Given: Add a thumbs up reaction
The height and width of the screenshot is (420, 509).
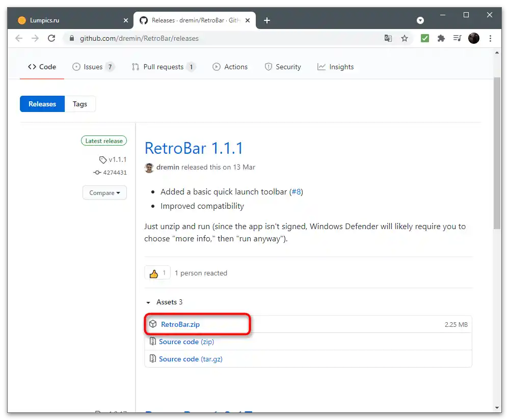Looking at the screenshot, I should click(157, 273).
